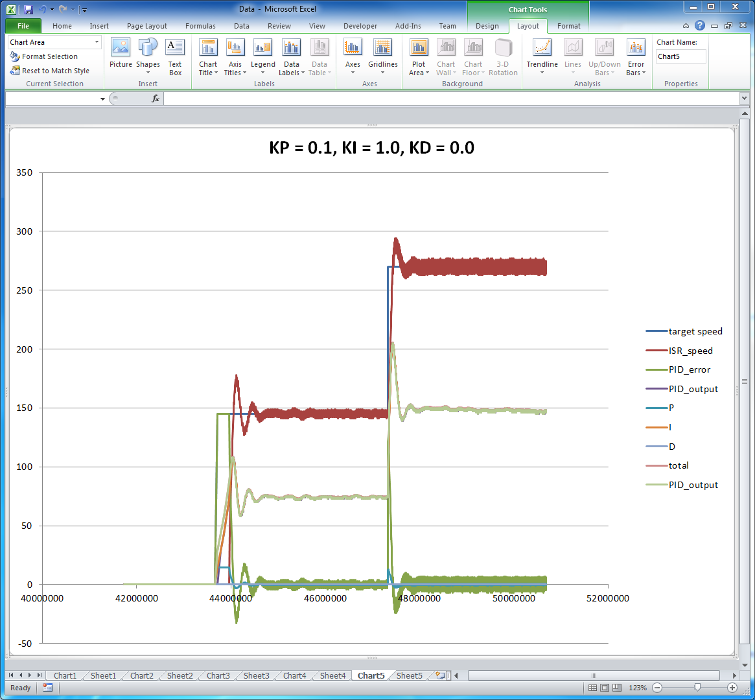755x700 pixels.
Task: Save the workbook from Quick Access
Action: (28, 9)
